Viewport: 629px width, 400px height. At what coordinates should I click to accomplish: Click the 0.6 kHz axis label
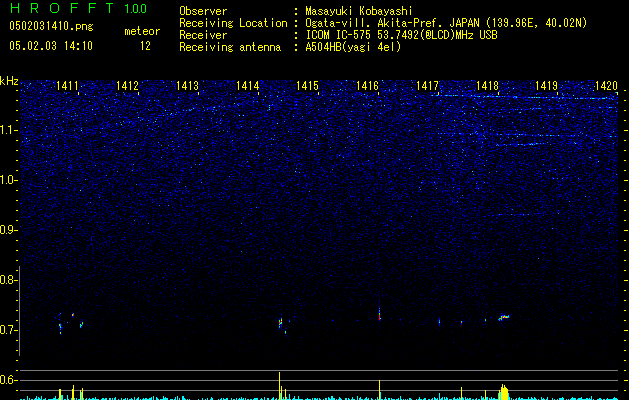[8, 380]
